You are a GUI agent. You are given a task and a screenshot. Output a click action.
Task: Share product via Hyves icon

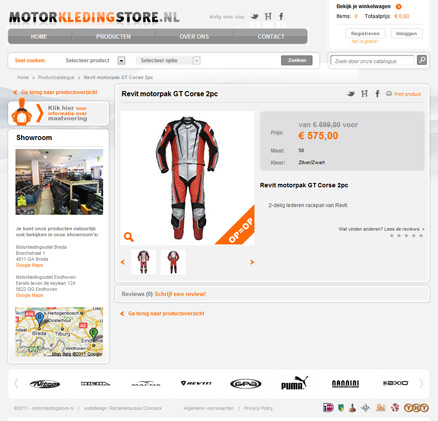(x=364, y=94)
